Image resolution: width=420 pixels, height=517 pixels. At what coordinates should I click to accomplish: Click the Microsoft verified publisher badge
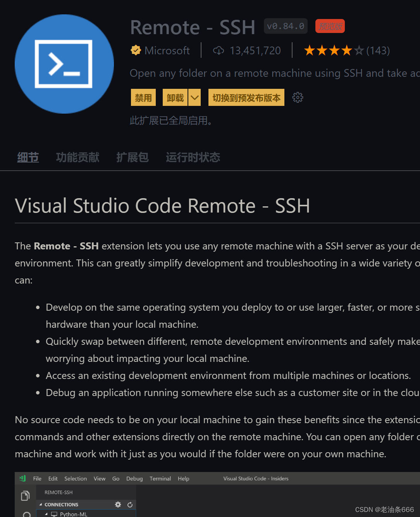pos(136,50)
